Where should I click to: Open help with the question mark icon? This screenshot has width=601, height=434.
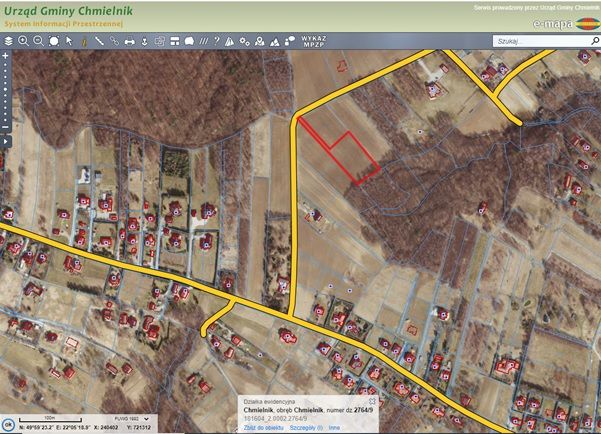coord(217,41)
